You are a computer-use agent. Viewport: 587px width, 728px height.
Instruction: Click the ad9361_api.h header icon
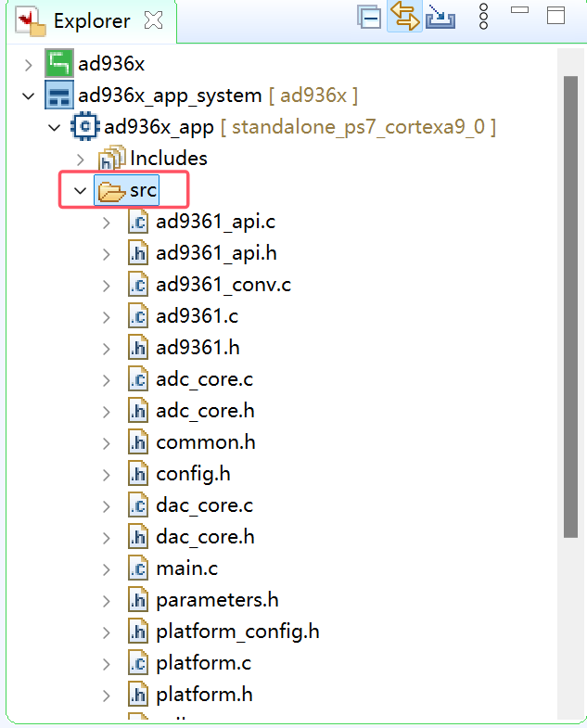[x=138, y=253]
